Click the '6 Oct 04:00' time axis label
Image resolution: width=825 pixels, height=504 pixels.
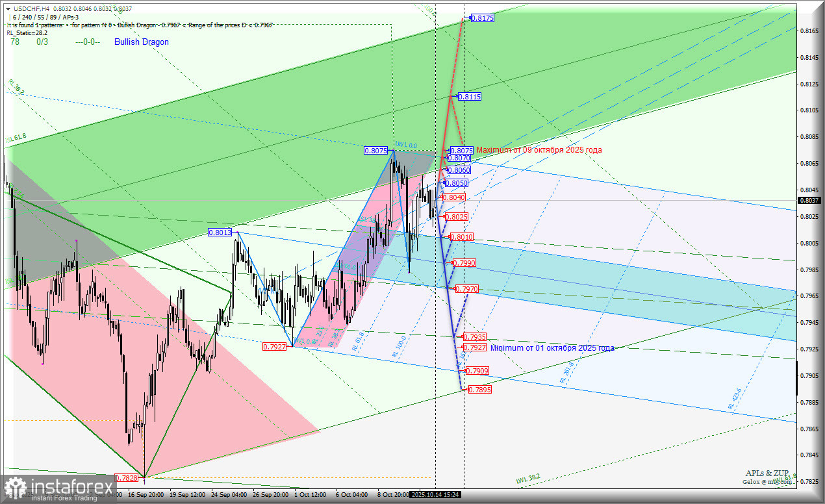[x=351, y=494]
